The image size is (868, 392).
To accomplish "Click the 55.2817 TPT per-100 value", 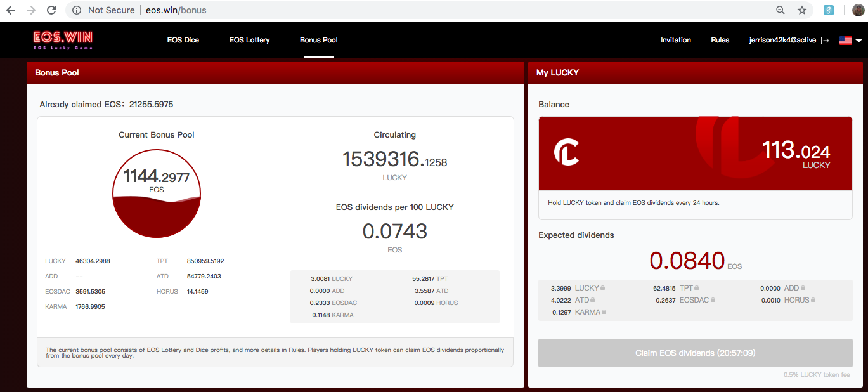I will [423, 278].
